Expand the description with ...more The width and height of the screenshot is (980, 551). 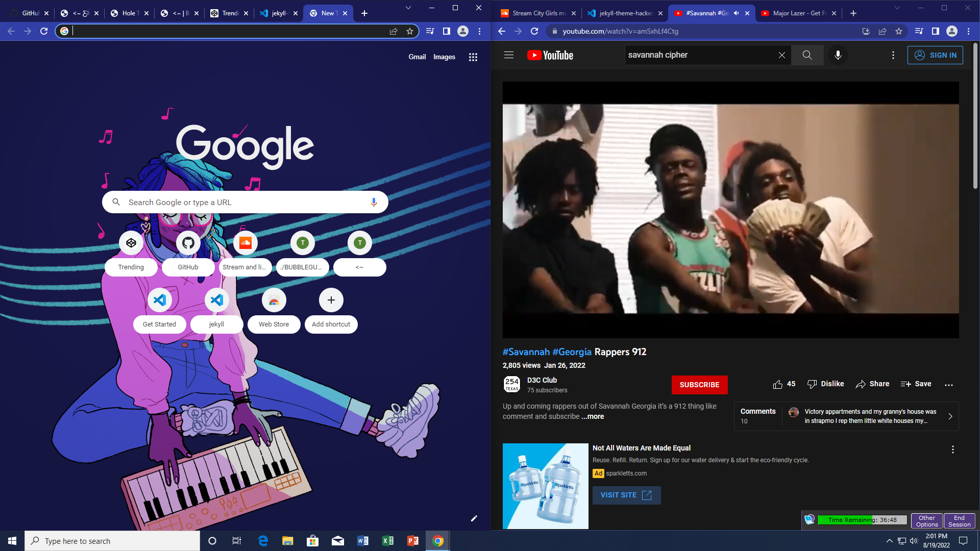coord(593,416)
